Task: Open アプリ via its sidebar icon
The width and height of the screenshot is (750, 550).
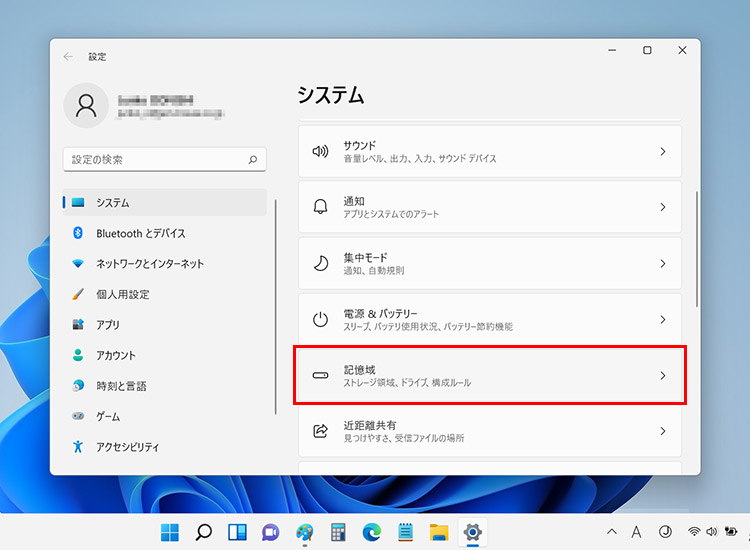Action: [x=78, y=325]
